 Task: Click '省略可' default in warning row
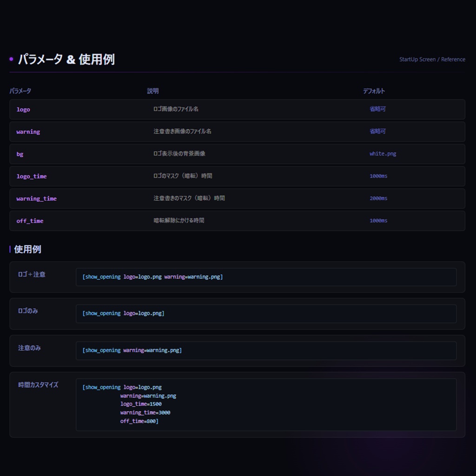point(377,132)
